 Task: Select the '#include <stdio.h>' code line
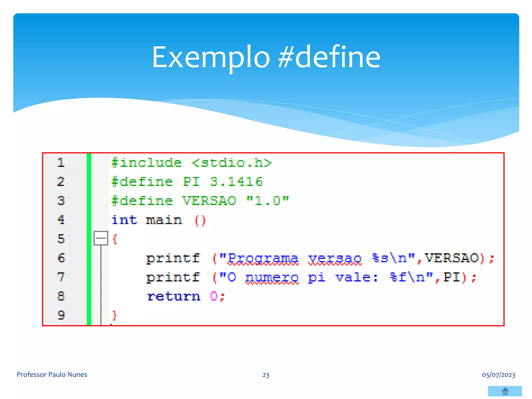pyautogui.click(x=192, y=163)
